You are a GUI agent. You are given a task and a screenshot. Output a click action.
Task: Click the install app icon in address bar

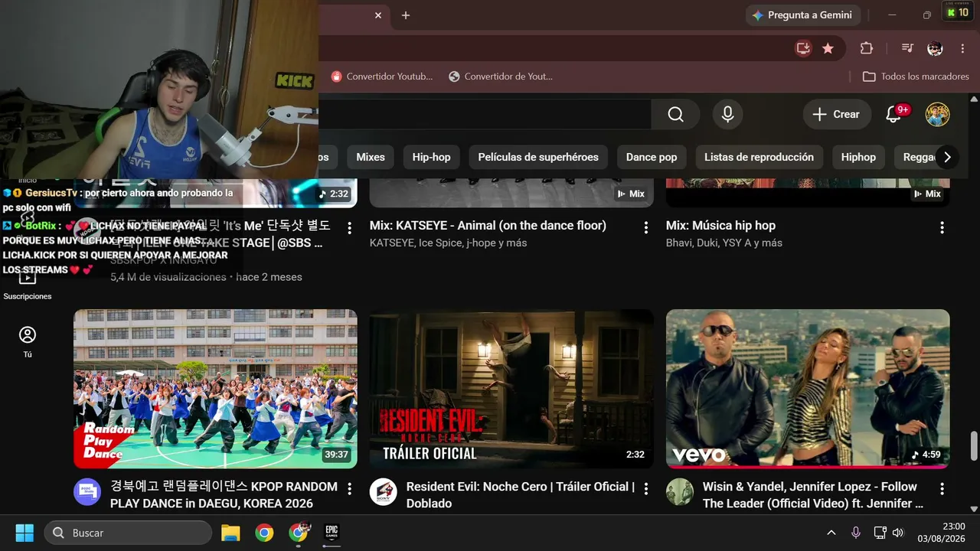803,48
